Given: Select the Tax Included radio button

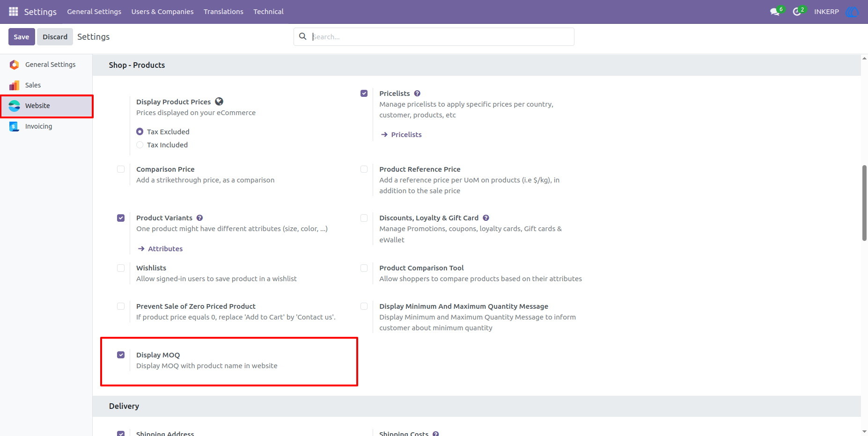Looking at the screenshot, I should (140, 145).
